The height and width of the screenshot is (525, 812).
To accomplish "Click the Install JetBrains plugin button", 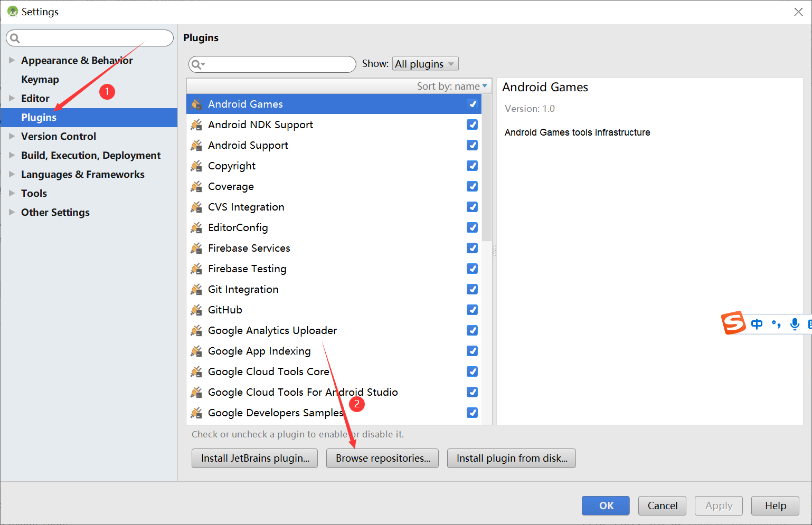I will 254,458.
